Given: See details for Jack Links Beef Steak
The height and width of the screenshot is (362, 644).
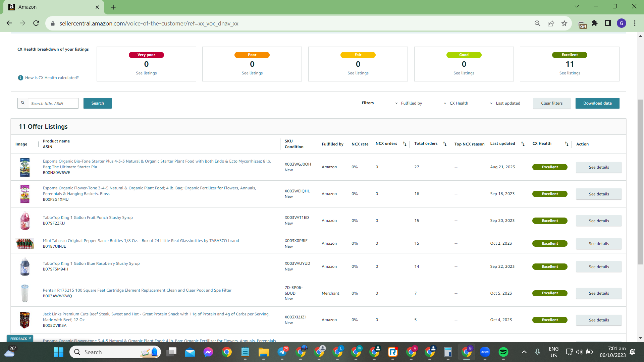Looking at the screenshot, I should [599, 320].
